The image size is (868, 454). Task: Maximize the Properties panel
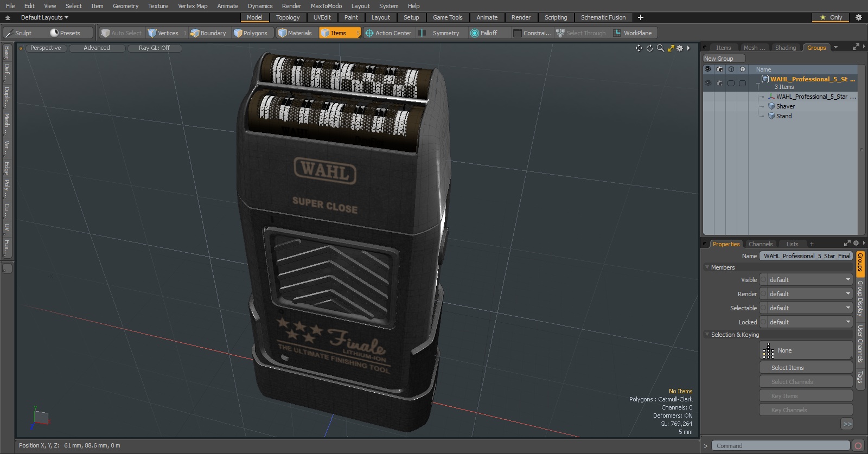847,243
